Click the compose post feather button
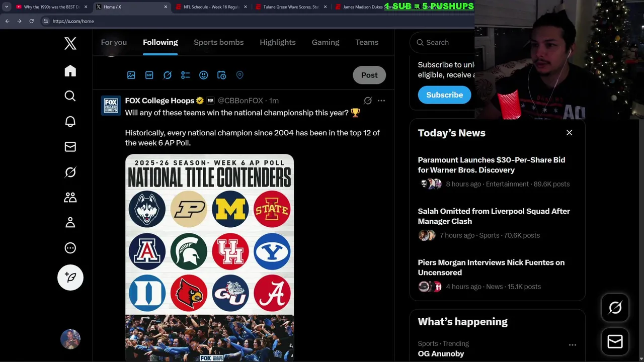The width and height of the screenshot is (644, 362). (x=70, y=278)
